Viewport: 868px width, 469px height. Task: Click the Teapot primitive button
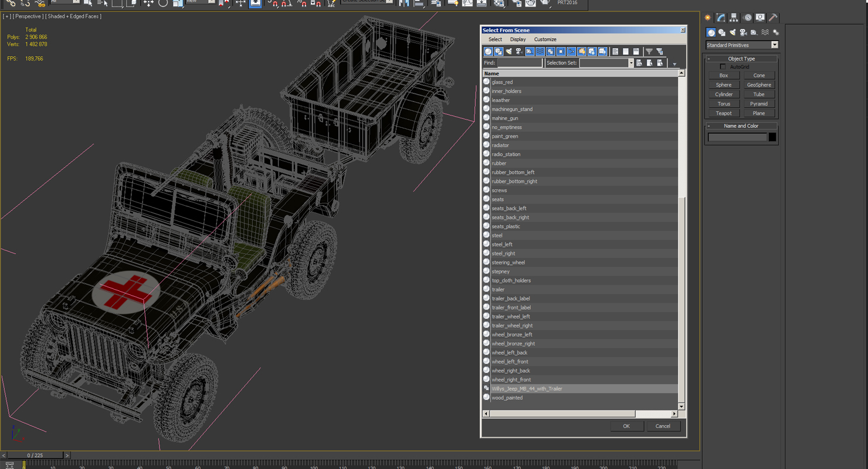pyautogui.click(x=724, y=113)
